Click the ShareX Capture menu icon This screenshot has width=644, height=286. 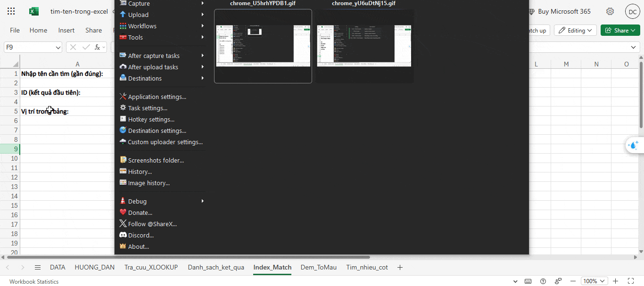pyautogui.click(x=123, y=3)
